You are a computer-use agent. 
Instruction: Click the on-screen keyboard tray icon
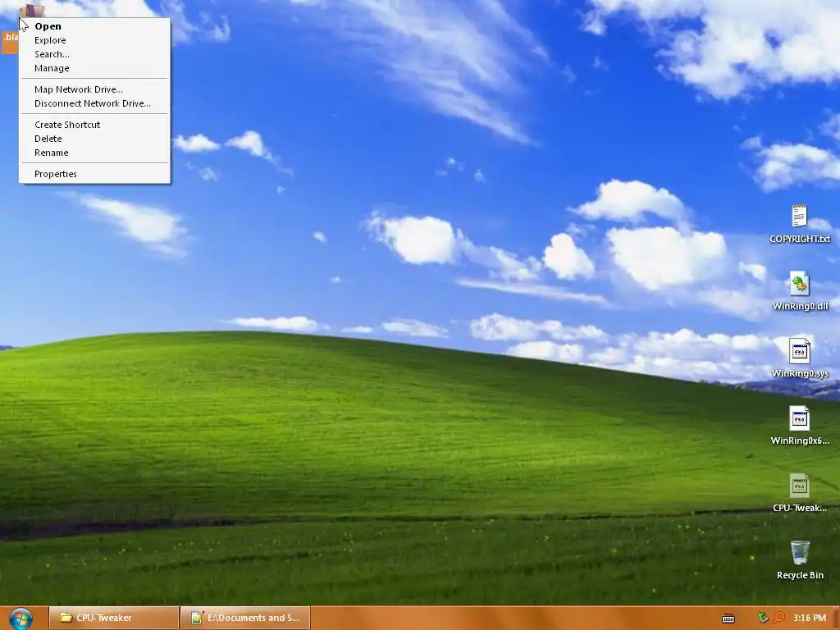pos(728,619)
